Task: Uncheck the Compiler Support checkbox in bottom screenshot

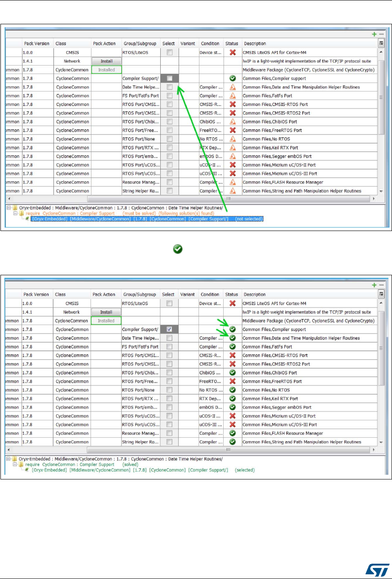Action: pos(169,329)
